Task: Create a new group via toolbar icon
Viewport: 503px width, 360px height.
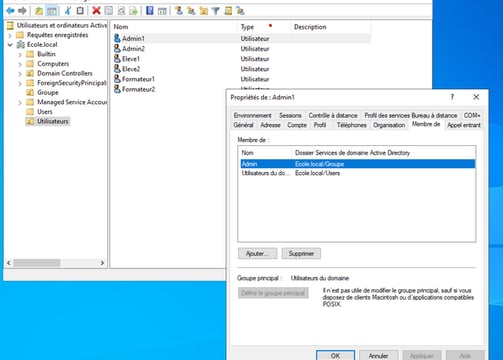Action: 191,11
